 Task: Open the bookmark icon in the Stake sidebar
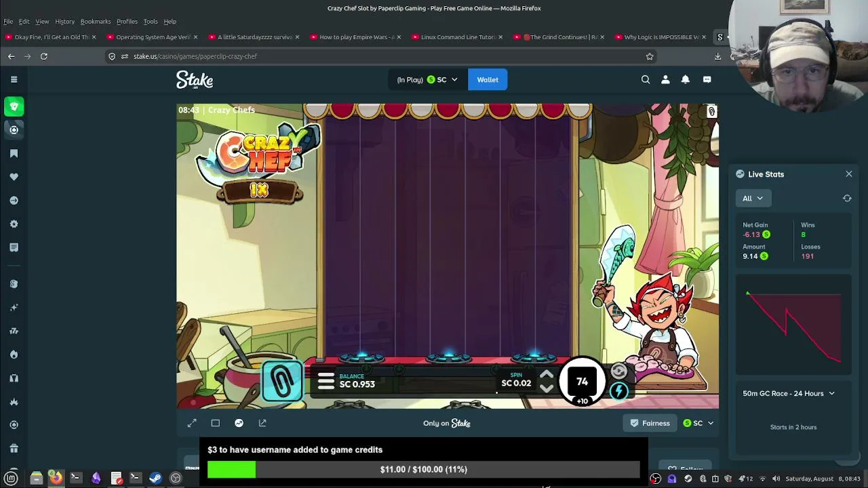[x=14, y=154]
